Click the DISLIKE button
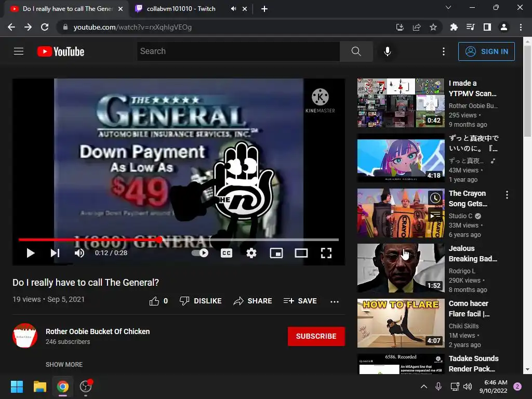 (x=201, y=301)
